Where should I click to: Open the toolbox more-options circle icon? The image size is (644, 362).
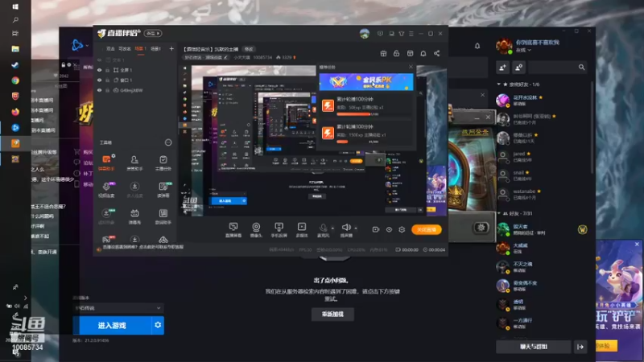click(x=168, y=142)
